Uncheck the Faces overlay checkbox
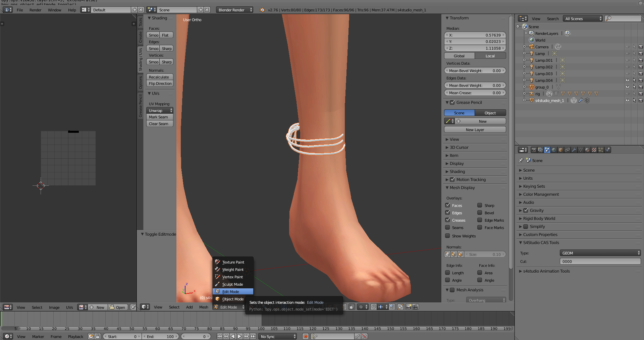The width and height of the screenshot is (644, 340). pos(447,205)
